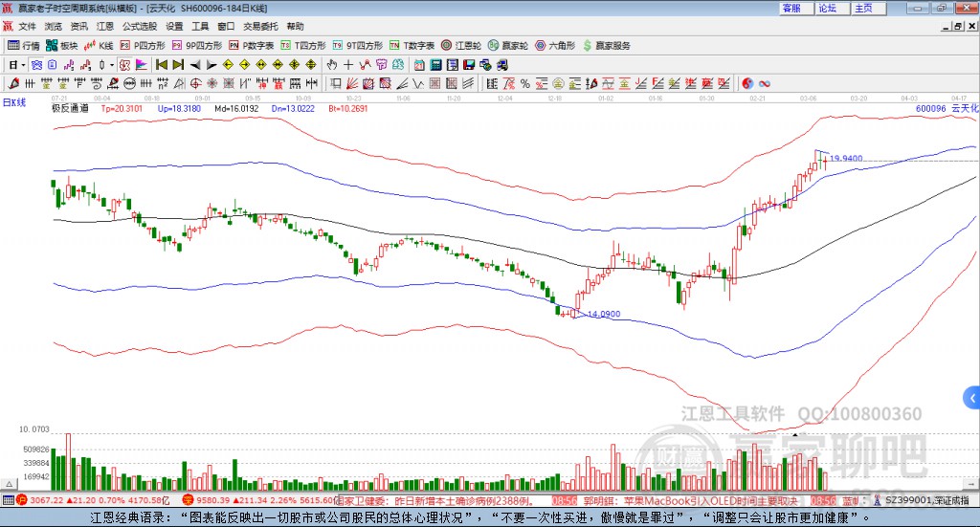980x527 pixels.
Task: Open the 工具 menu
Action: (x=200, y=26)
